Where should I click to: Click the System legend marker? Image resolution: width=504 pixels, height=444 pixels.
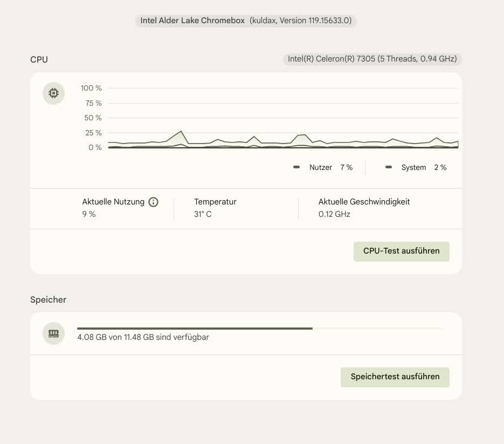click(x=389, y=167)
